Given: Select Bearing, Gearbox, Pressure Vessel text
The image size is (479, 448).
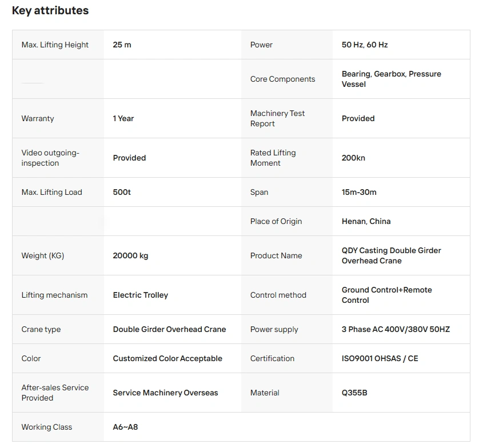Looking at the screenshot, I should coord(391,79).
